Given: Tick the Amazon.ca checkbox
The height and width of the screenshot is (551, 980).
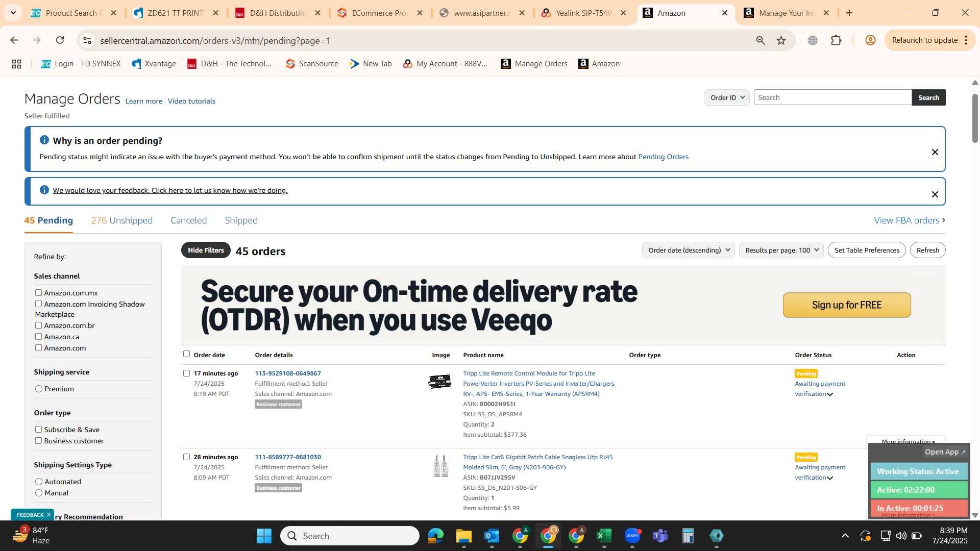Looking at the screenshot, I should pyautogui.click(x=38, y=336).
